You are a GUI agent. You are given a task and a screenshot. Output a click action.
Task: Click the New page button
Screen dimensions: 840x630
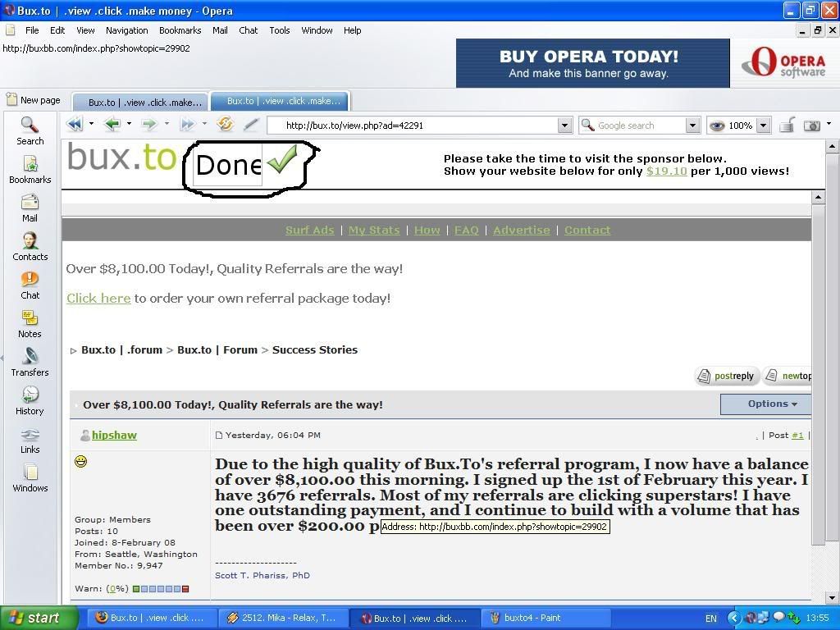click(33, 100)
